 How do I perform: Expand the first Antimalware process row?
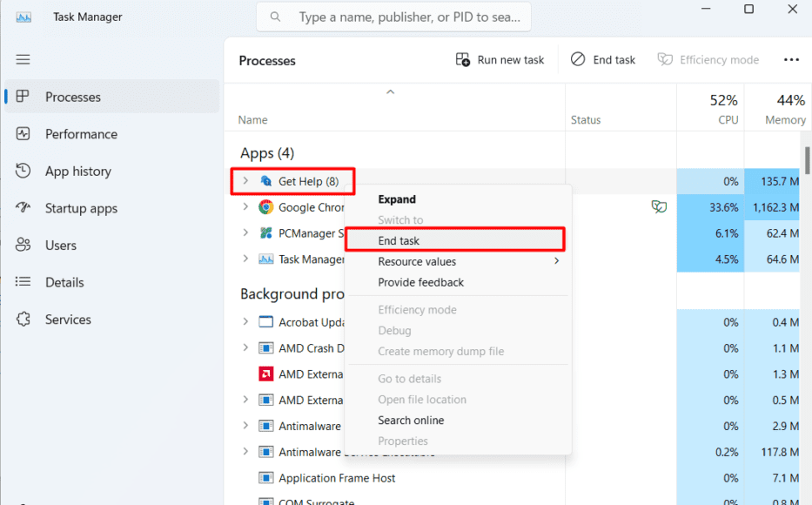pos(245,425)
